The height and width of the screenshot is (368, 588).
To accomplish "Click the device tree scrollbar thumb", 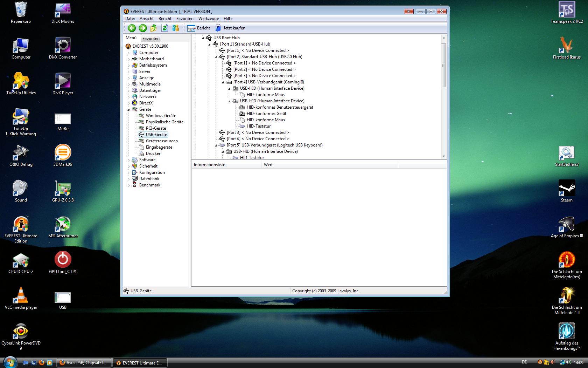I will click(x=443, y=65).
